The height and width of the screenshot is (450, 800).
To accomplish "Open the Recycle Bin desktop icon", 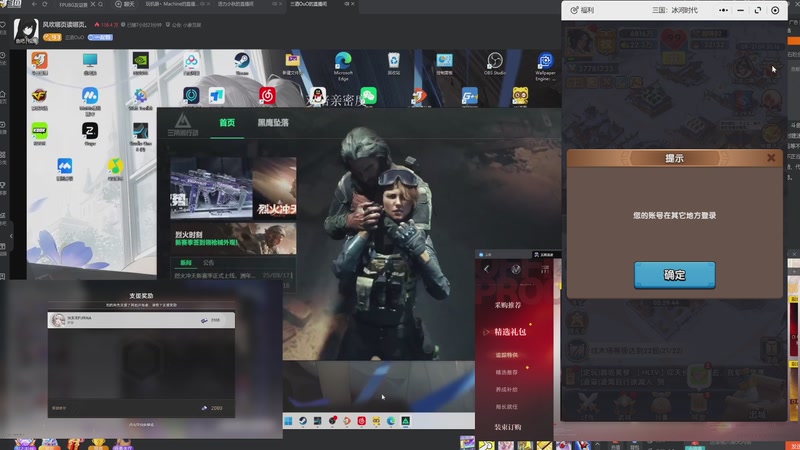I will click(x=393, y=63).
